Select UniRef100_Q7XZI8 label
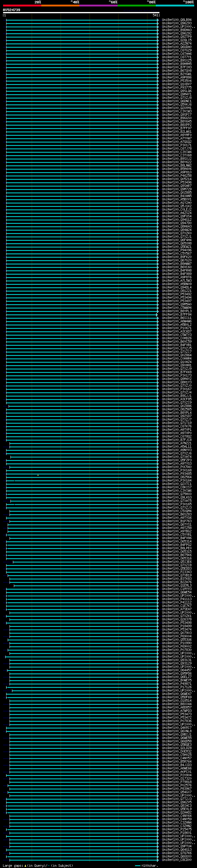197x868 pixels. 177,565
